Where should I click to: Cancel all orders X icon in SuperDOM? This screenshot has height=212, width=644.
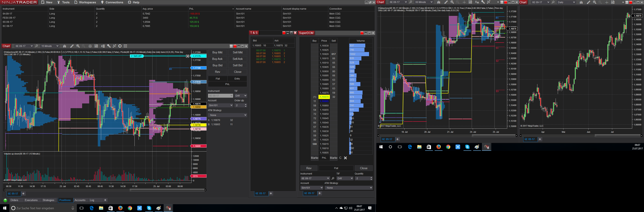pyautogui.click(x=346, y=158)
